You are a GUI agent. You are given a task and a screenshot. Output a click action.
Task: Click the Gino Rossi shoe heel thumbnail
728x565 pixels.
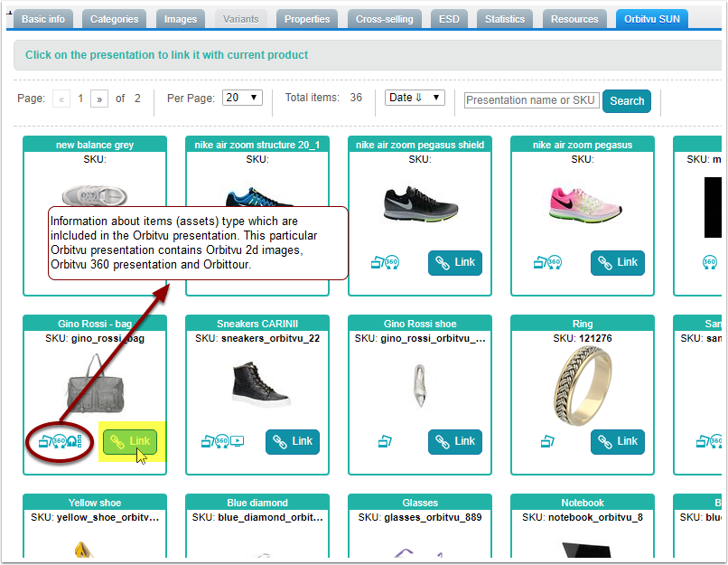[x=420, y=386]
